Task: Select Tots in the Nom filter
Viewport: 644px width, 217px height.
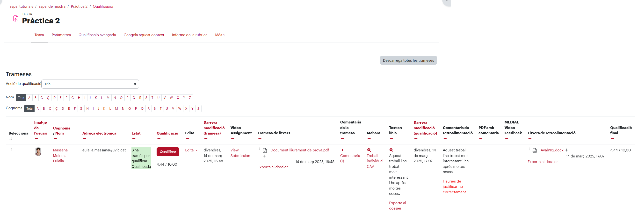Action: 21,98
